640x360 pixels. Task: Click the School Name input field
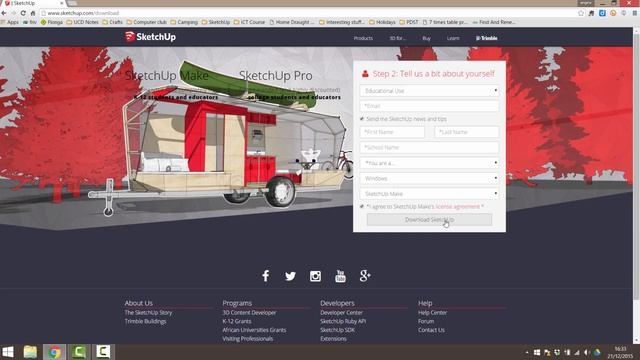[429, 147]
